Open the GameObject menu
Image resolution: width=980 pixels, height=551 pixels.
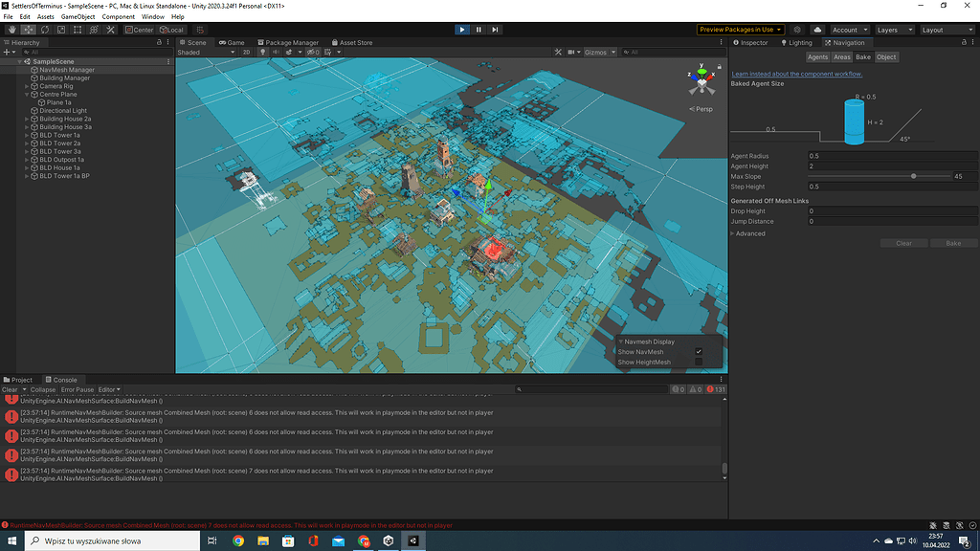78,17
